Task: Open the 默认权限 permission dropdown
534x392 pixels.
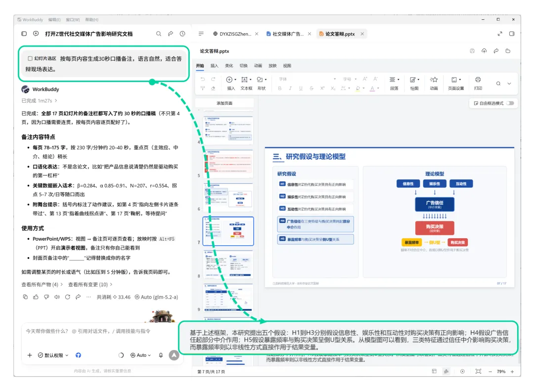Action: (53, 355)
